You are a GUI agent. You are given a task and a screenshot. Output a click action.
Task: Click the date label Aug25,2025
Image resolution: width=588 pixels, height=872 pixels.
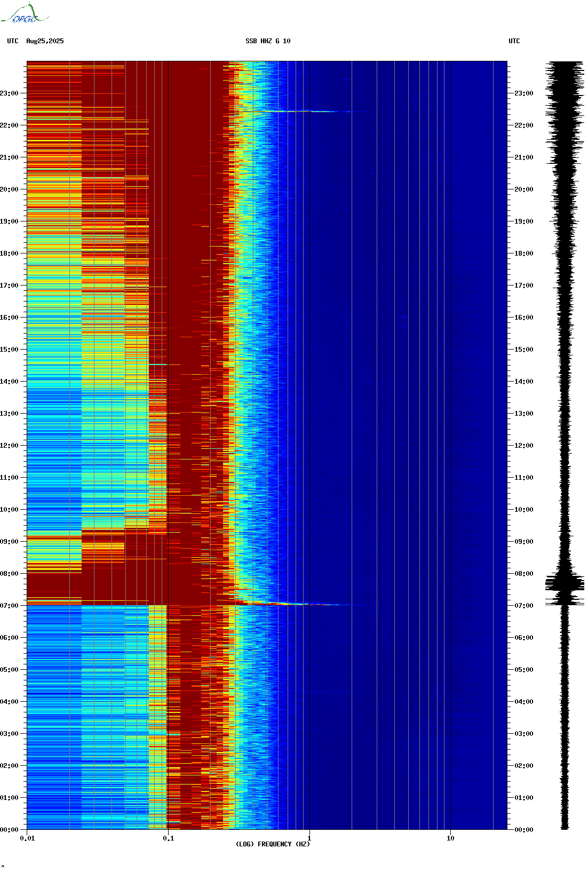[x=45, y=41]
